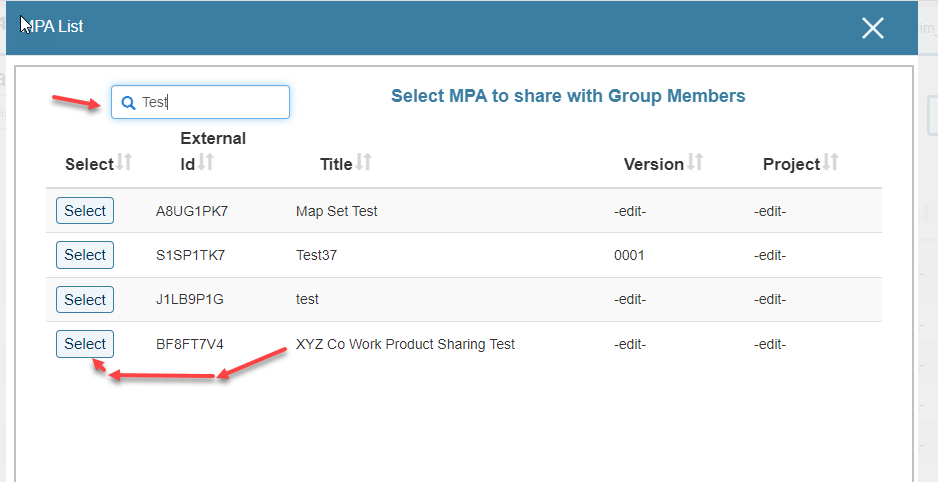Screen dimensions: 938x482
Task: Click the Version column header
Action: tap(654, 164)
